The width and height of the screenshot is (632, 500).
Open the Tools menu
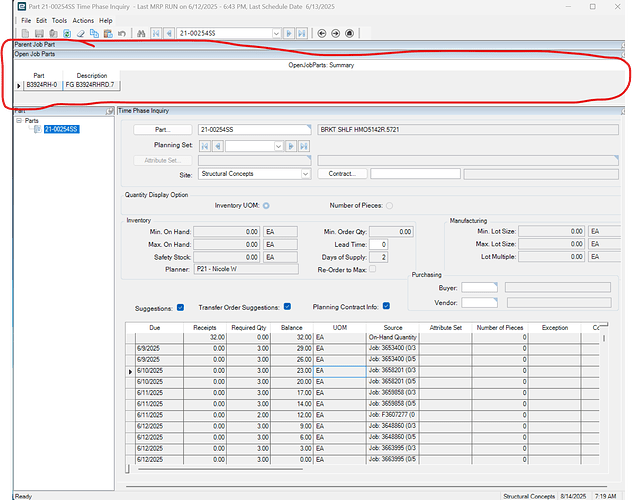click(x=59, y=21)
